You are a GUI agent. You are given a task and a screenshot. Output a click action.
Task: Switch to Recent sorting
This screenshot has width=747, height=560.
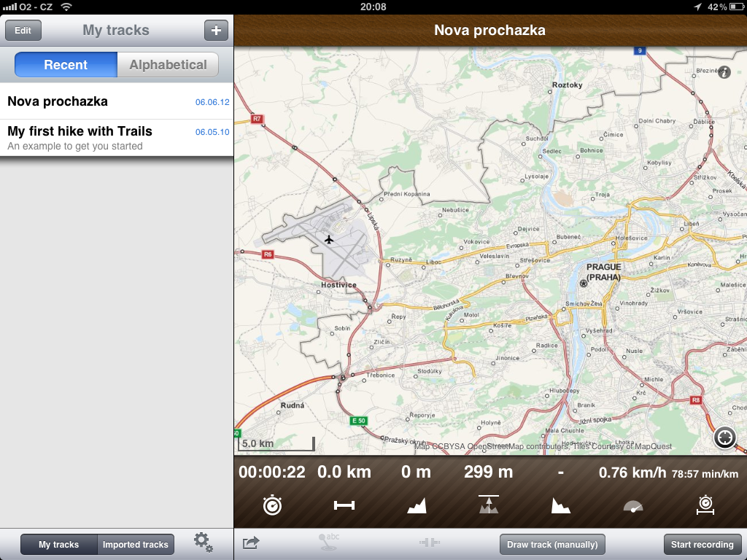(66, 65)
